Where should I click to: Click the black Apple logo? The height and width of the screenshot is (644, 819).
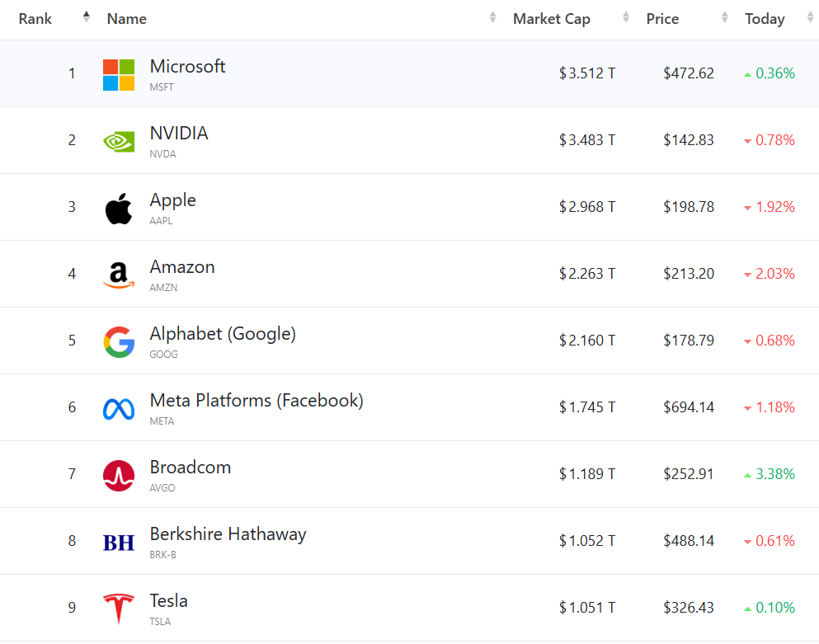tap(119, 208)
